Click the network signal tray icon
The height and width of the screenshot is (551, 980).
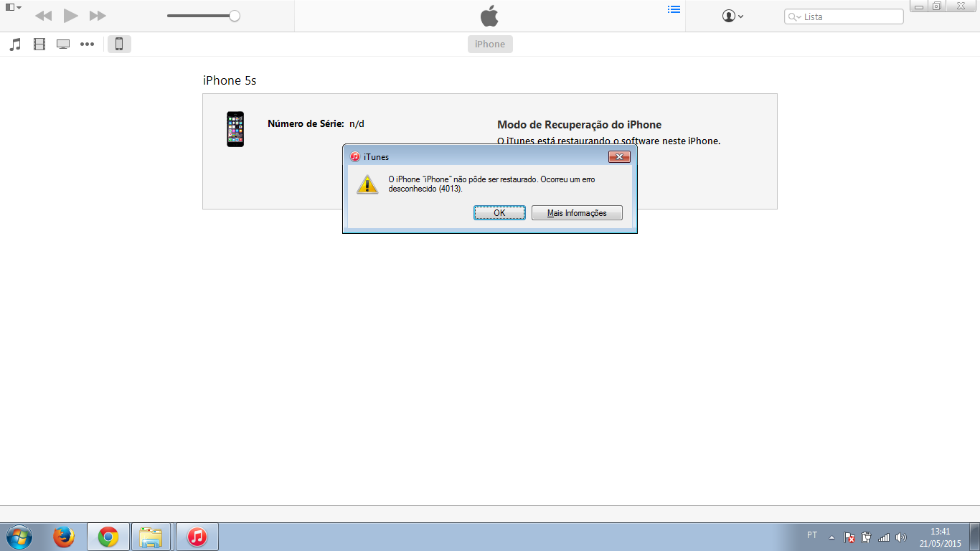pyautogui.click(x=884, y=537)
